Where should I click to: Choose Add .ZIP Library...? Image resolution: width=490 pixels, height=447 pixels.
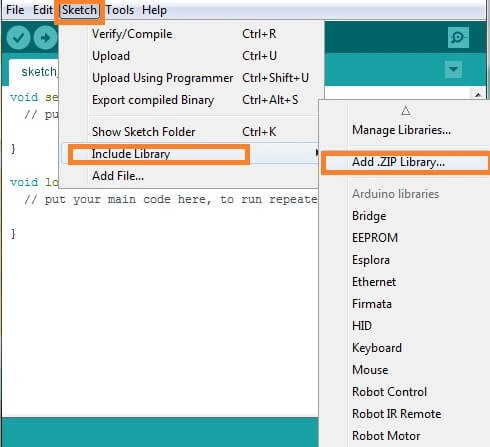pyautogui.click(x=406, y=162)
